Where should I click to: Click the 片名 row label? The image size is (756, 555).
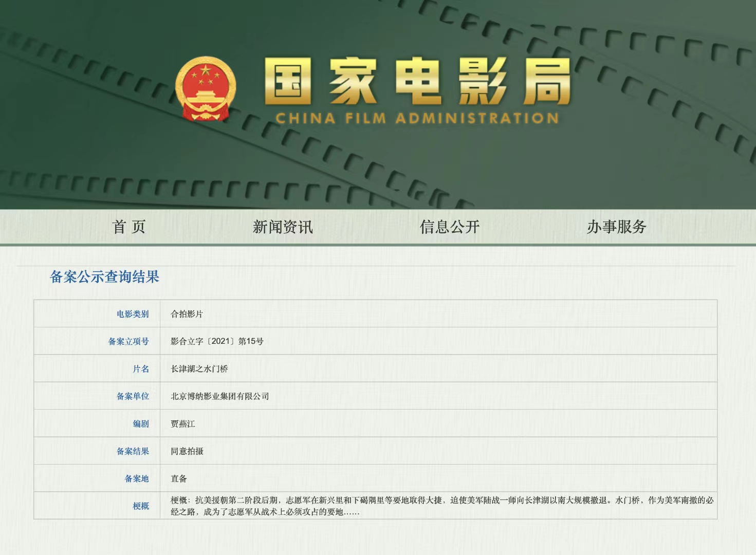click(x=141, y=369)
